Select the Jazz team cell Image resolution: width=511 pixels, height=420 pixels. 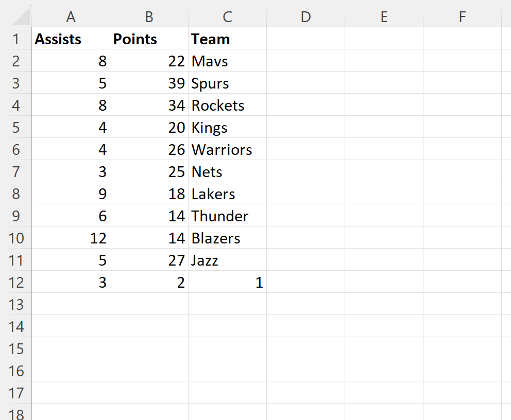(x=227, y=260)
